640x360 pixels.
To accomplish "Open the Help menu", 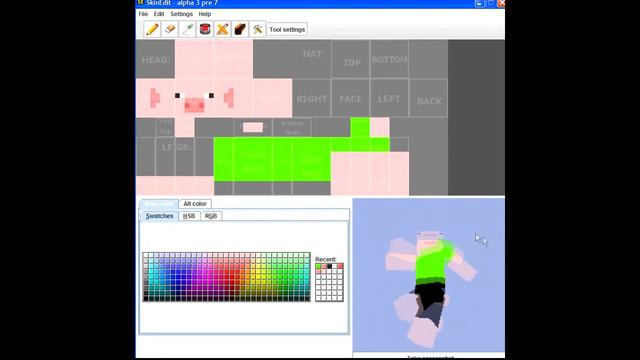I will point(205,14).
